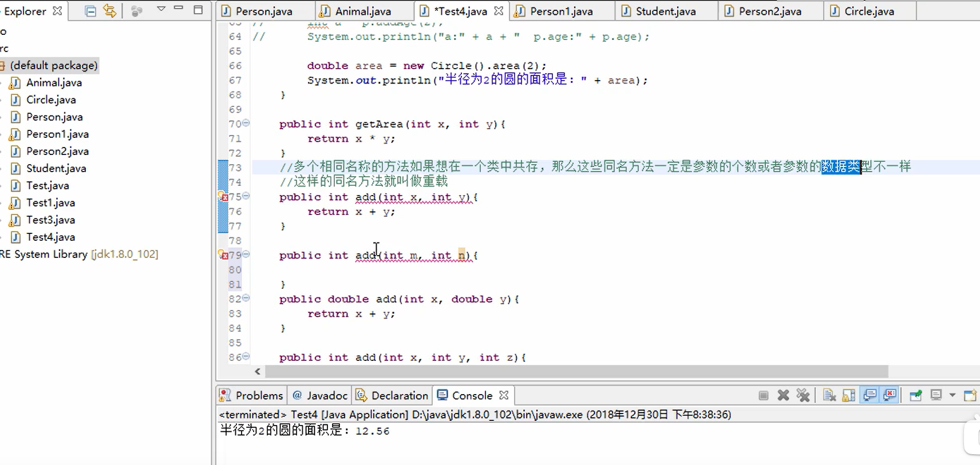
Task: Toggle Show Console on Standard Out change
Action: [x=870, y=395]
